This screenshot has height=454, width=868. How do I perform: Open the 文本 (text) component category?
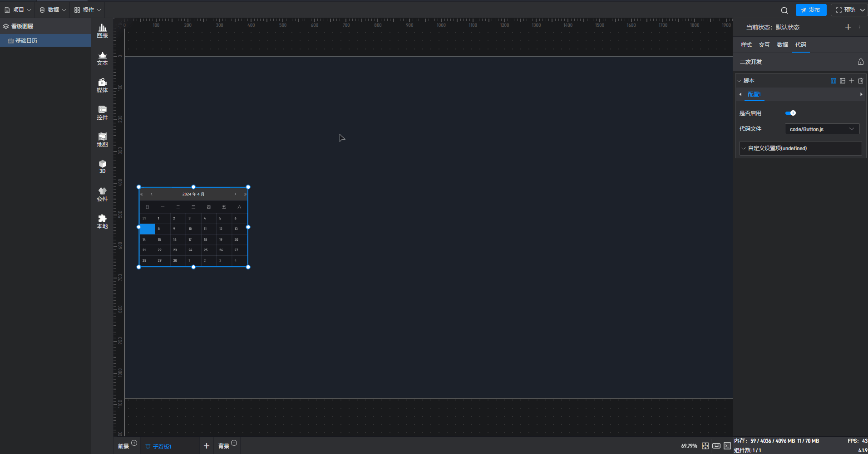point(102,59)
